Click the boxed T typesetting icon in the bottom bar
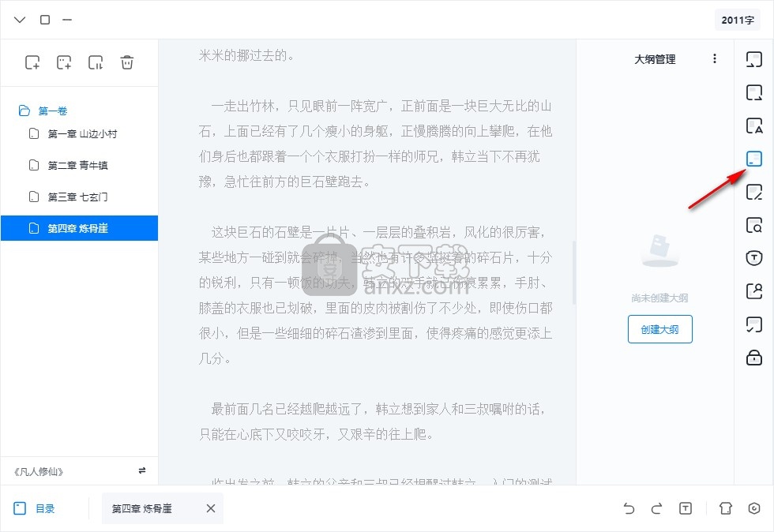774x532 pixels. pos(686,508)
